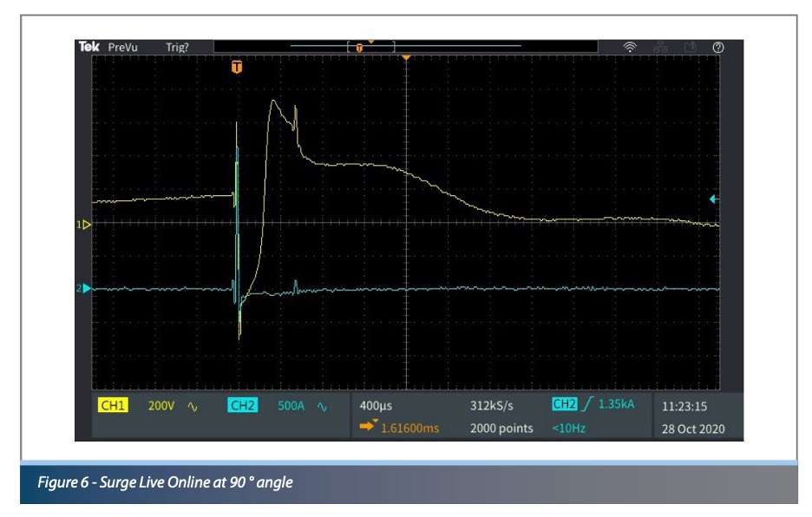Click the Tek logo
Screen dimensions: 812x517
pos(89,46)
